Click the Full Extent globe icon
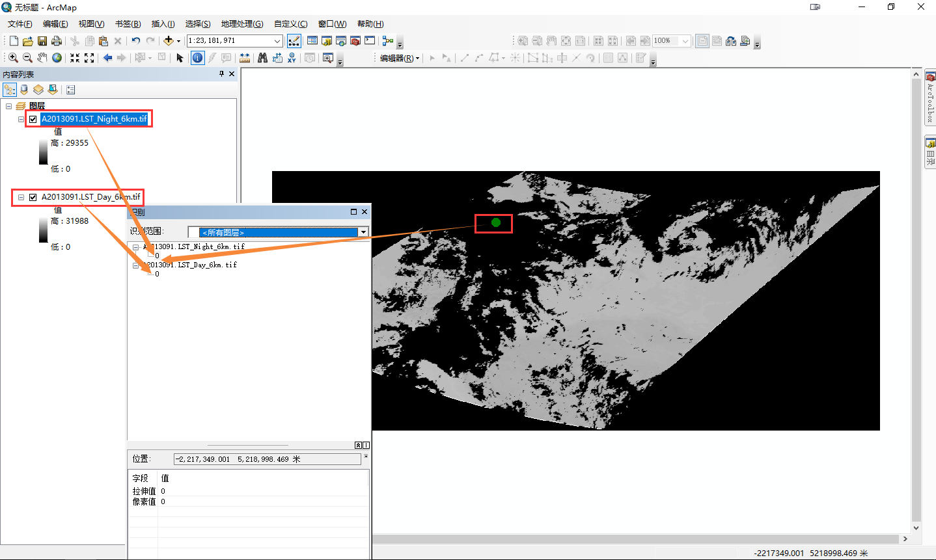This screenshot has height=560, width=936. pyautogui.click(x=57, y=57)
